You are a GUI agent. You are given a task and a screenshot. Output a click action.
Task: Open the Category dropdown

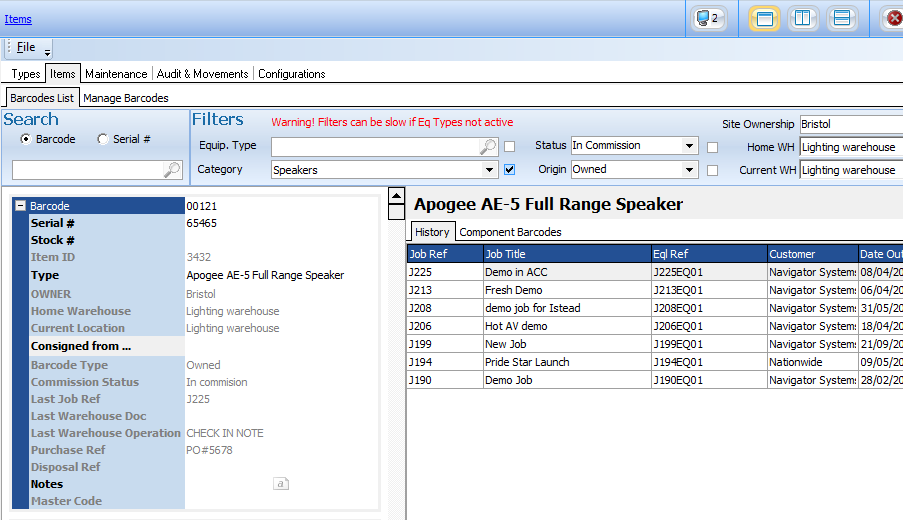pyautogui.click(x=489, y=170)
